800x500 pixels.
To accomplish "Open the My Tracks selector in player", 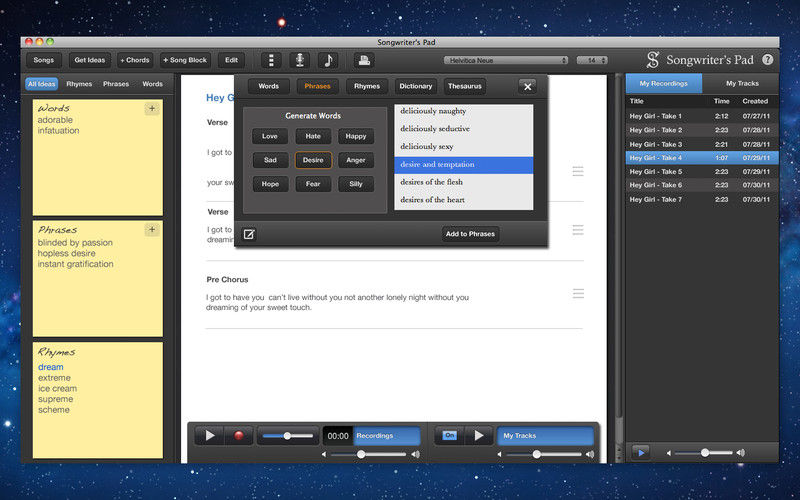I will click(x=545, y=436).
